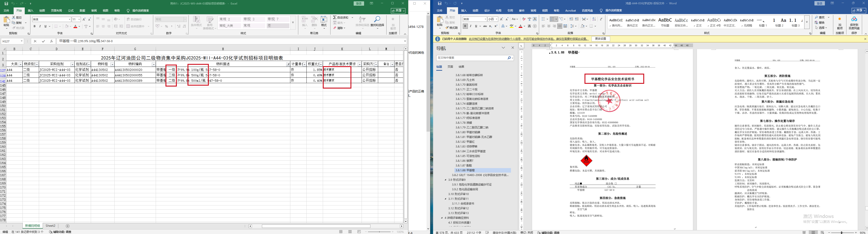
Task: Click the Word save icon
Action: (x=439, y=3)
